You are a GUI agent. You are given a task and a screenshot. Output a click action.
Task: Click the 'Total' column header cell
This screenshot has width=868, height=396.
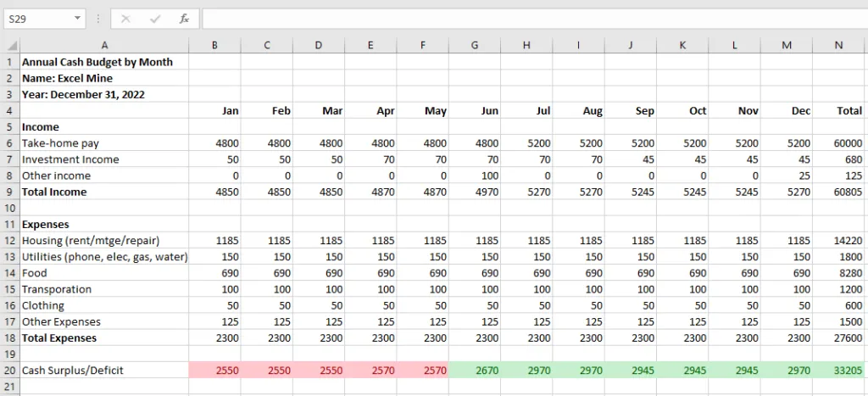pyautogui.click(x=838, y=111)
